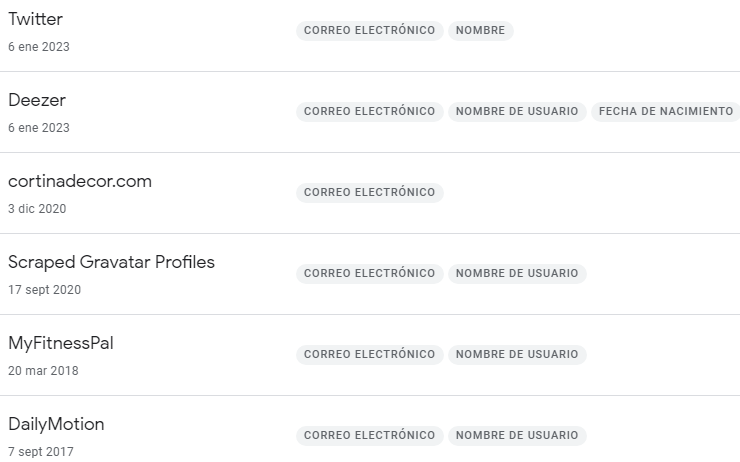This screenshot has width=740, height=462.
Task: Click Deezer's Correo Electrónico tag
Action: pyautogui.click(x=369, y=112)
